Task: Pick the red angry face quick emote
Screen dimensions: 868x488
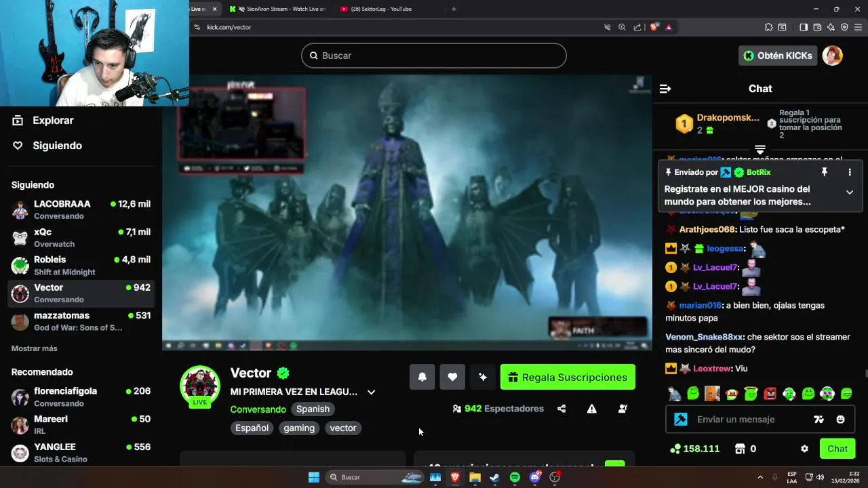Action: click(x=770, y=393)
